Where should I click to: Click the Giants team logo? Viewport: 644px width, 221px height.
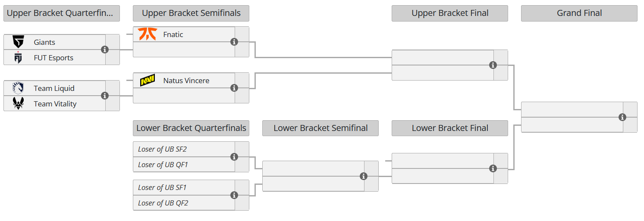18,42
